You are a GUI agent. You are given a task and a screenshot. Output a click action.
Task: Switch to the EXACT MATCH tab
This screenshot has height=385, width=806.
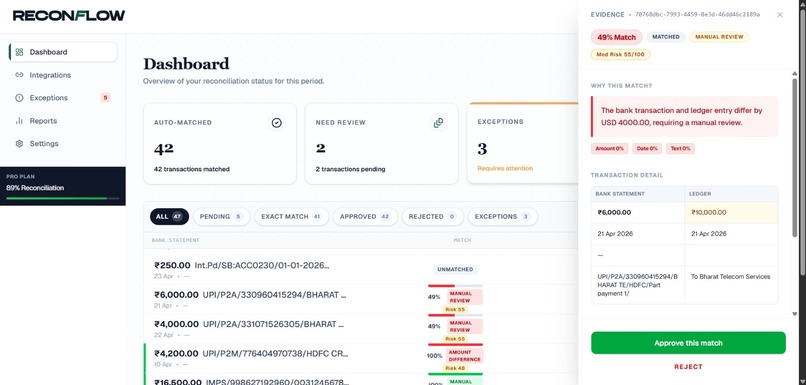coord(291,216)
